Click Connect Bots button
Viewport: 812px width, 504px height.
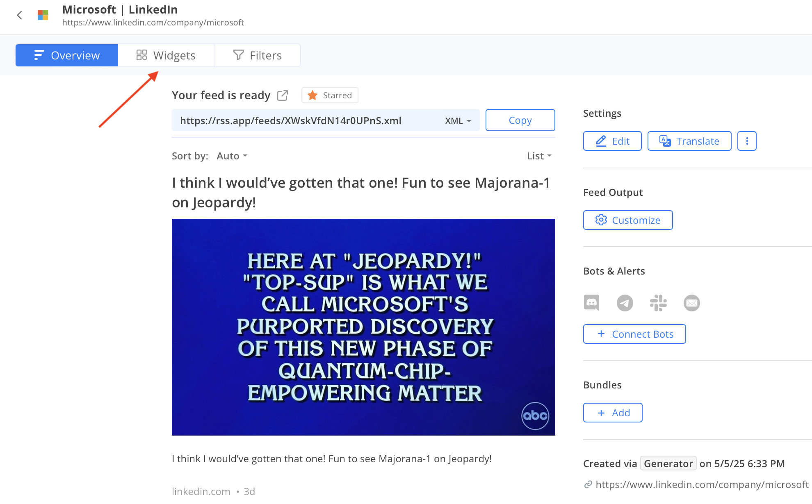pos(634,334)
